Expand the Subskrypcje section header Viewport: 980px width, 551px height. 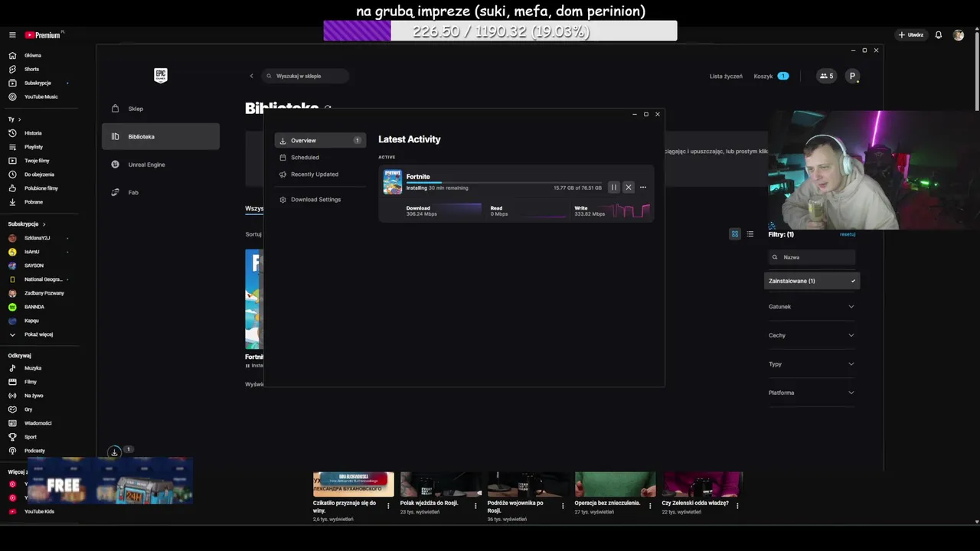pos(27,224)
